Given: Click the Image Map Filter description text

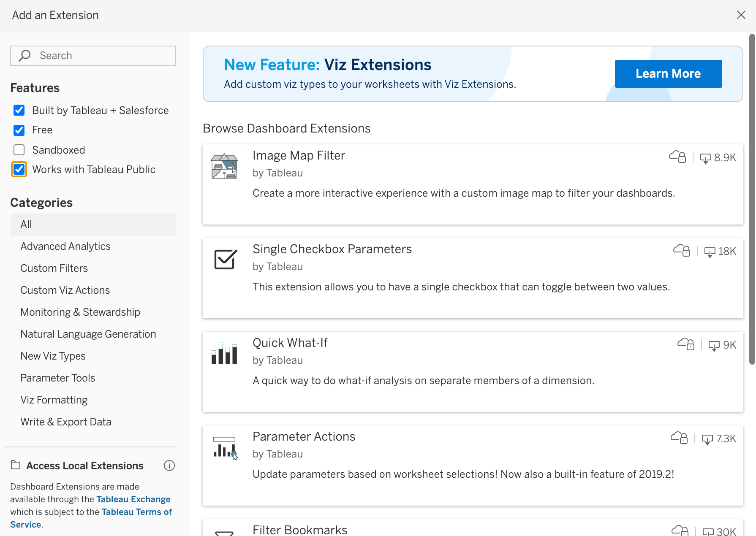Looking at the screenshot, I should click(464, 193).
